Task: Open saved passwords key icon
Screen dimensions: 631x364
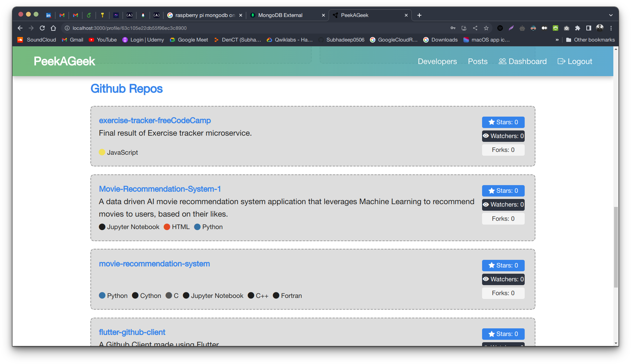Action: click(453, 28)
